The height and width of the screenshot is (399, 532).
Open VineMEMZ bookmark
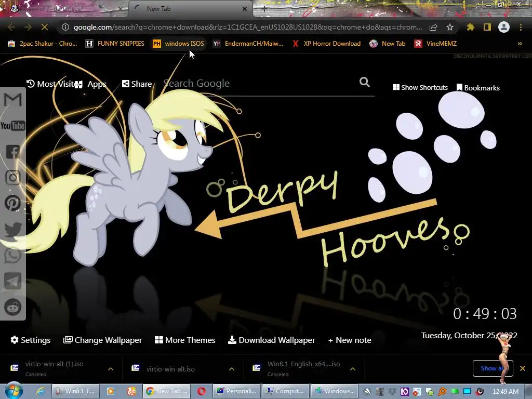(x=436, y=44)
